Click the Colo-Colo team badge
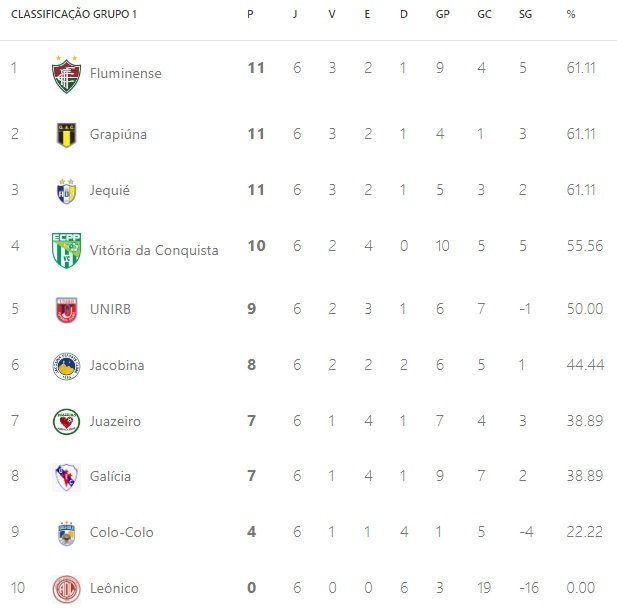The height and width of the screenshot is (609, 617). pos(66,533)
